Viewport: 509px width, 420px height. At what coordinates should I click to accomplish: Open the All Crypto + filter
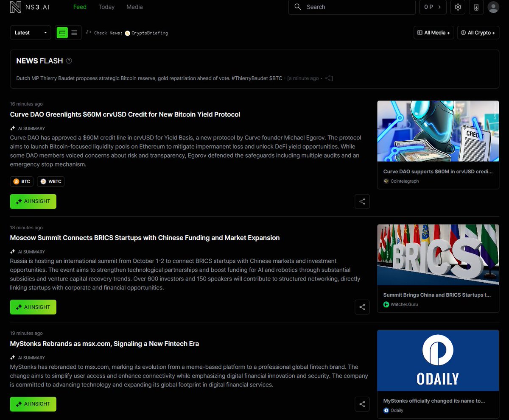(478, 33)
